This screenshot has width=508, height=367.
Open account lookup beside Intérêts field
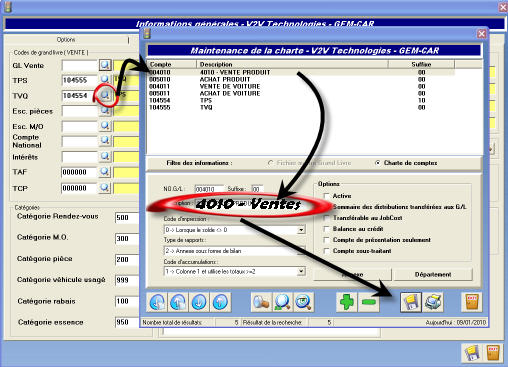tap(105, 156)
